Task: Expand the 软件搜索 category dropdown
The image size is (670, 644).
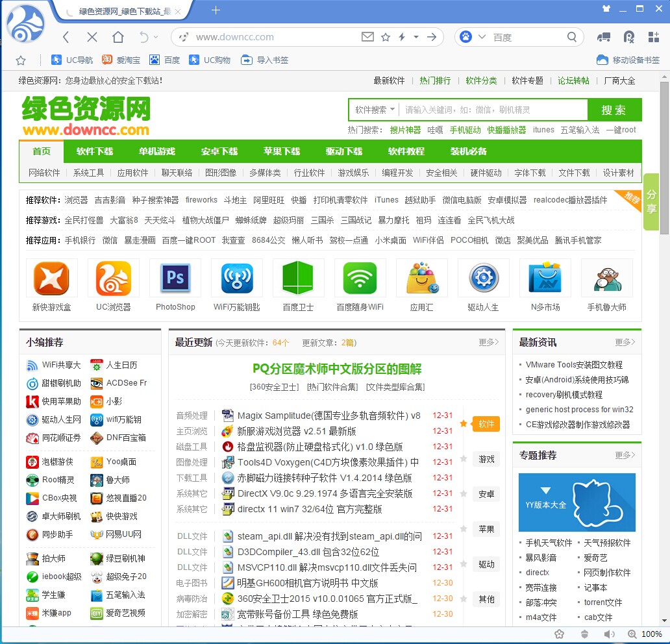Action: [x=375, y=110]
